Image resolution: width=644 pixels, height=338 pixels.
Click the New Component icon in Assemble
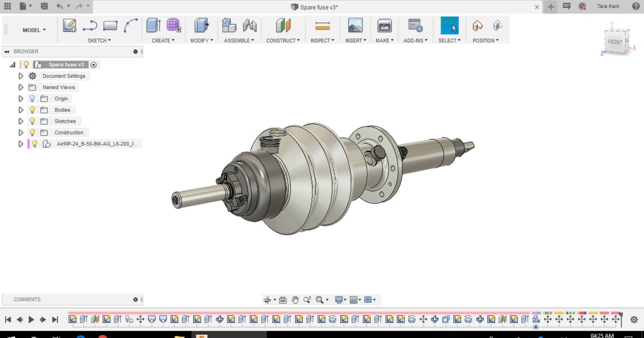pyautogui.click(x=229, y=25)
